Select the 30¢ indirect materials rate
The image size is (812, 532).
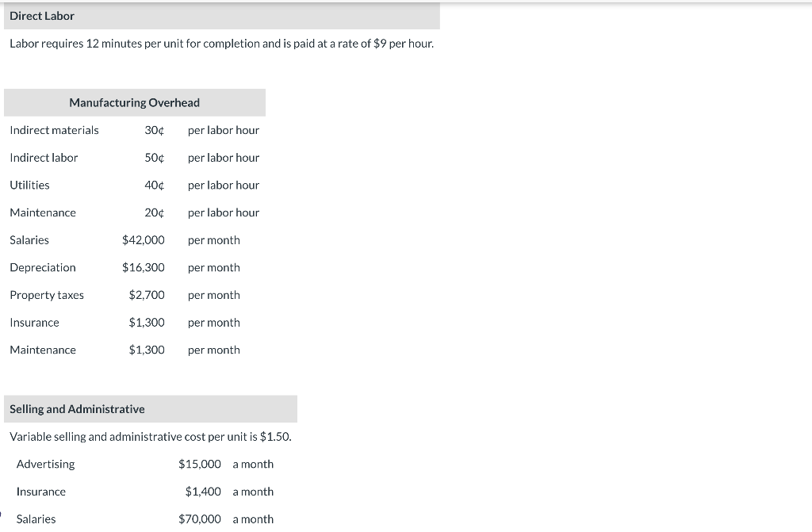[155, 130]
